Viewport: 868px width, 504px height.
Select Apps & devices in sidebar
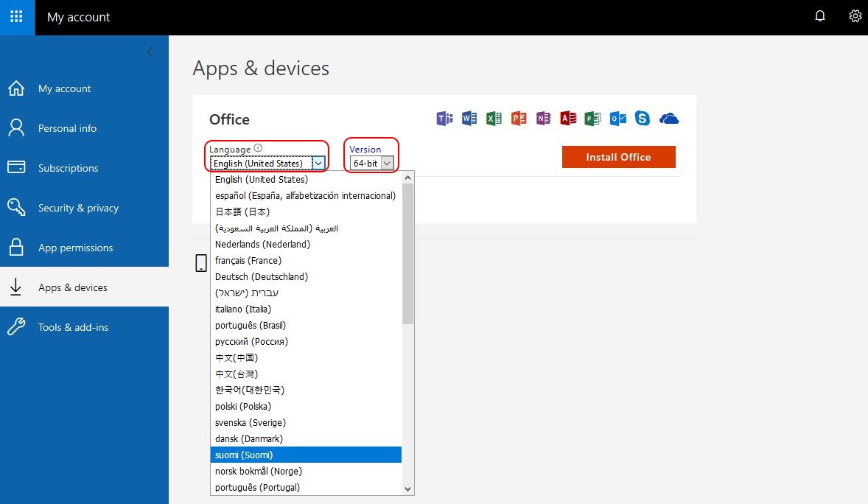coord(84,287)
